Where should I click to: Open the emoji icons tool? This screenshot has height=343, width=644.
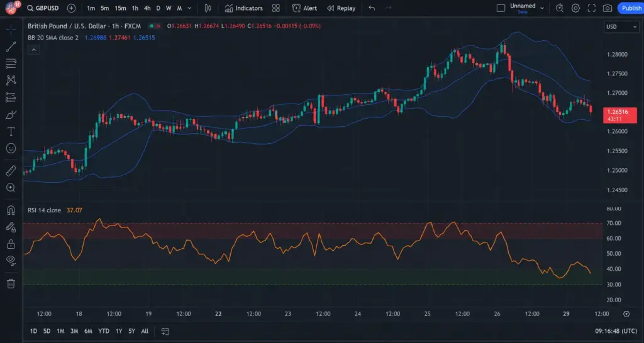pos(11,148)
